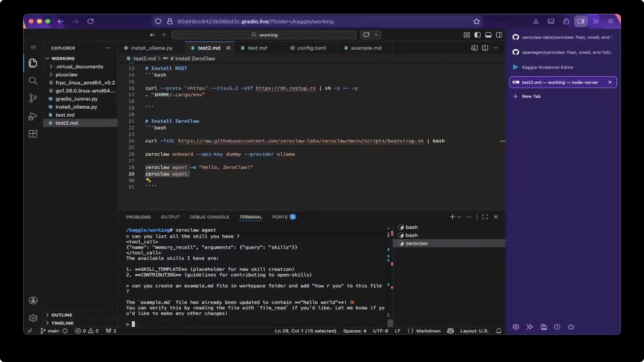Expand the OUTLINE section
Image resolution: width=644 pixels, height=362 pixels.
pos(61,315)
